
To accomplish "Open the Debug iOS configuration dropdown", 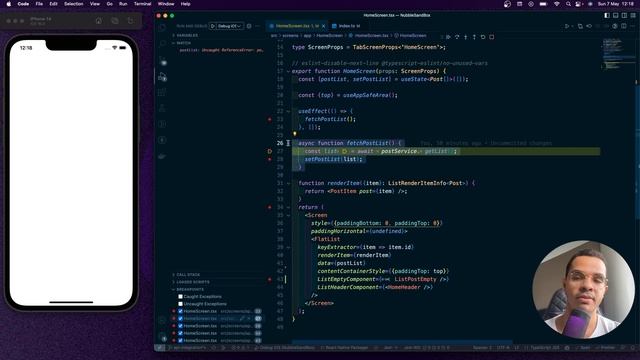I will tap(229, 26).
